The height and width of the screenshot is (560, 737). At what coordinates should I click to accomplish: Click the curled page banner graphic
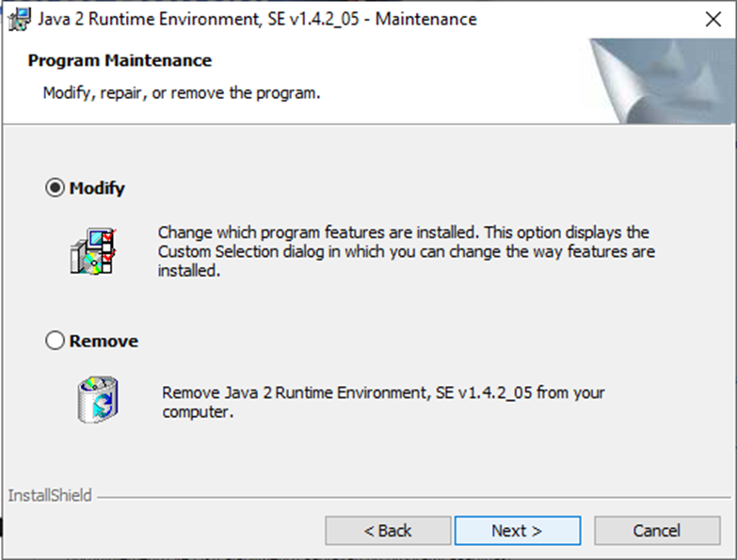click(x=663, y=81)
